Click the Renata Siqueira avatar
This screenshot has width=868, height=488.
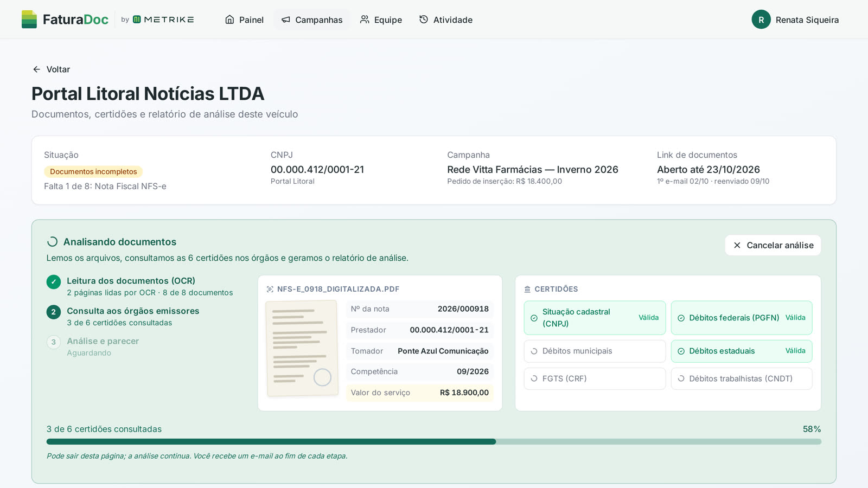(x=761, y=20)
